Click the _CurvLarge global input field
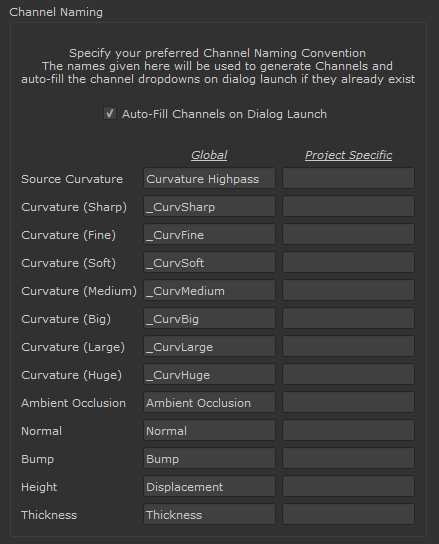The height and width of the screenshot is (544, 439). click(x=209, y=347)
